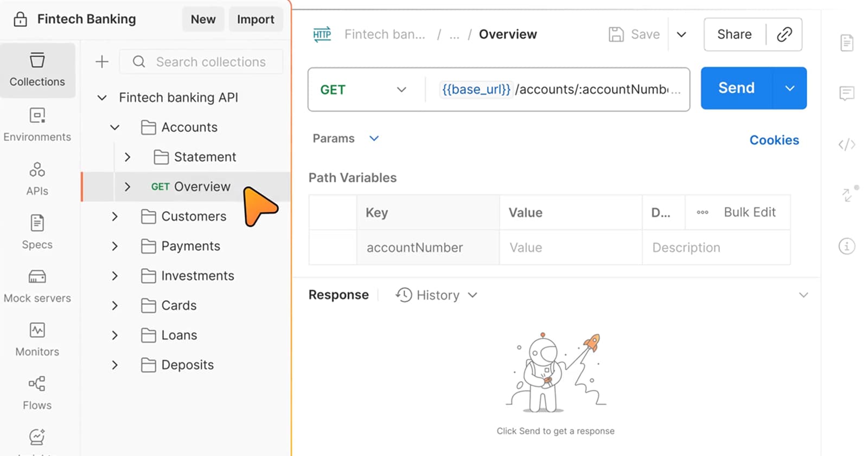
Task: Open the APIs sidebar section
Action: click(37, 179)
